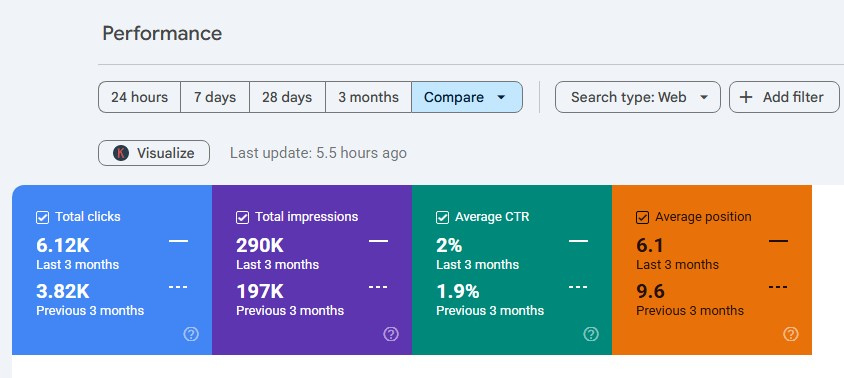Open help for Total clicks card
Viewport: 844px width, 378px height.
pyautogui.click(x=191, y=334)
